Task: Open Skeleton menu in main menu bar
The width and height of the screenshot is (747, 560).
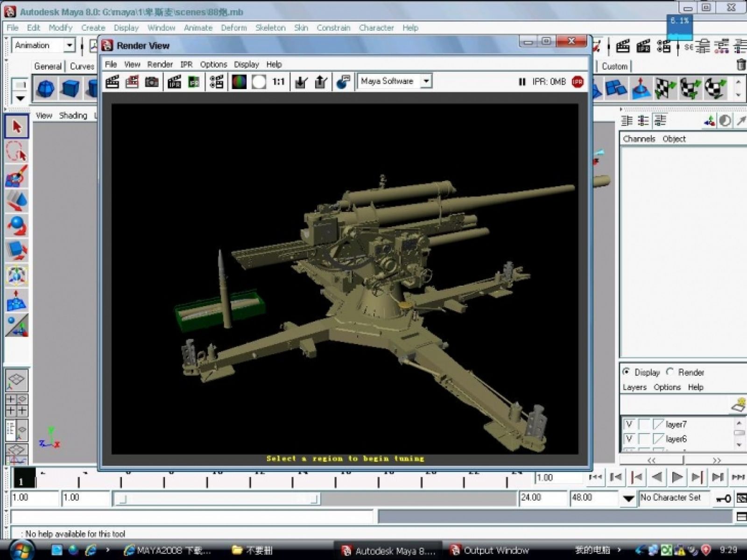Action: (x=270, y=28)
